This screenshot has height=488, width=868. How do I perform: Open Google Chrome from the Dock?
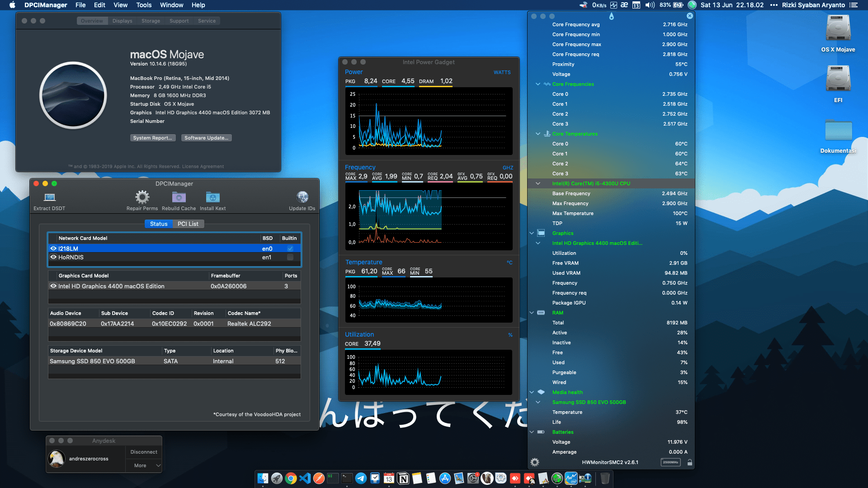(x=290, y=478)
